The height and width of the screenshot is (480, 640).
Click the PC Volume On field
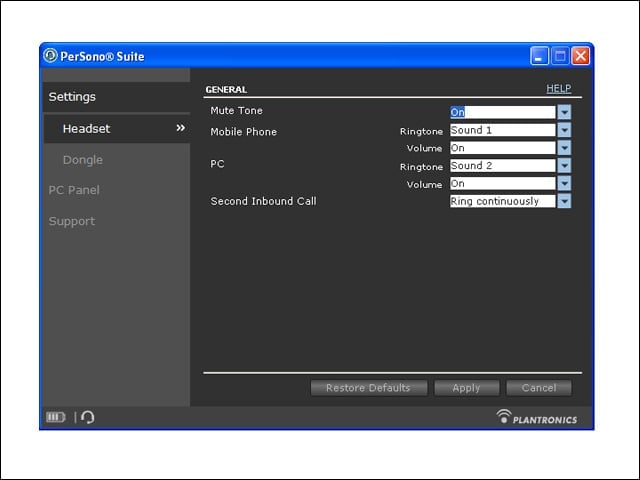[502, 184]
